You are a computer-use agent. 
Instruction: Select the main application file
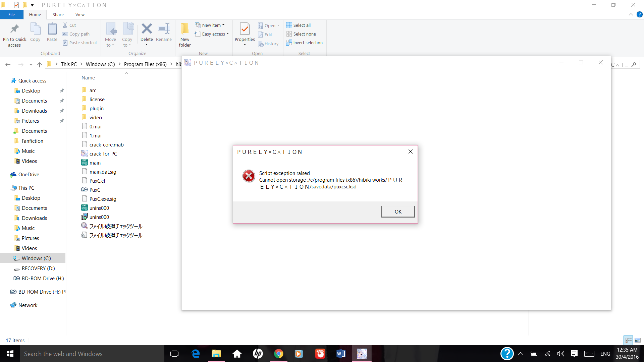pos(95,163)
